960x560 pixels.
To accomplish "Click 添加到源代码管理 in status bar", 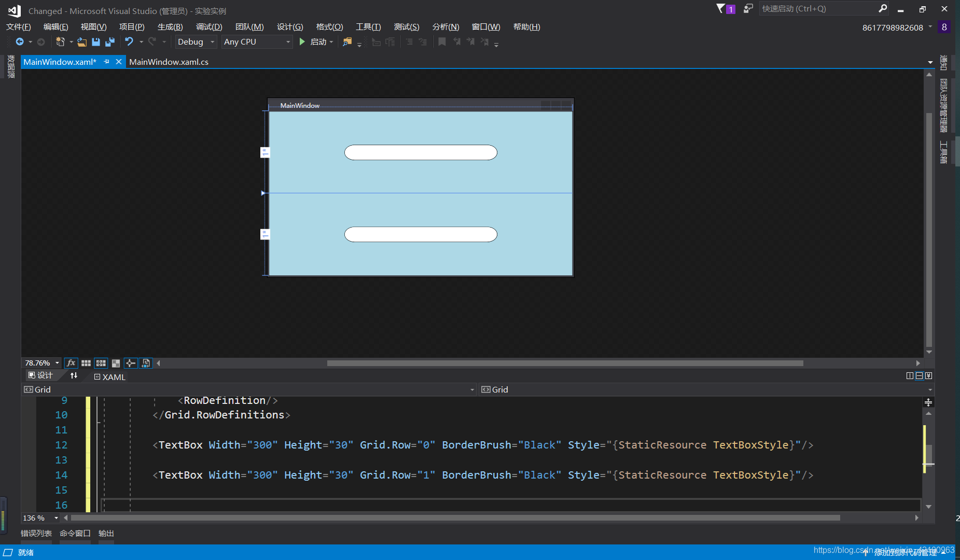I will (906, 553).
